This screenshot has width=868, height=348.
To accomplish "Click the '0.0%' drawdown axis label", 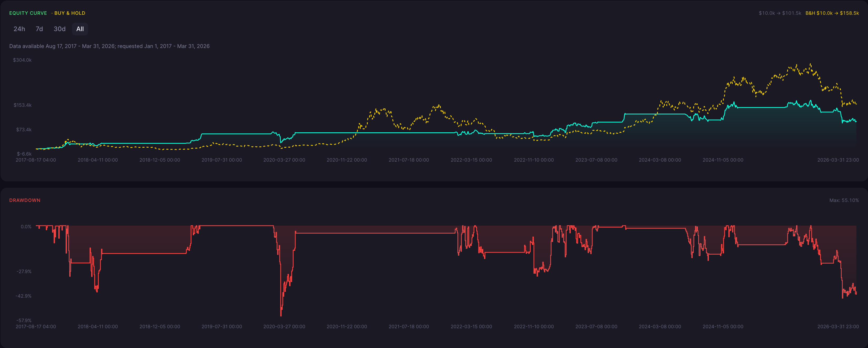I will pyautogui.click(x=26, y=227).
